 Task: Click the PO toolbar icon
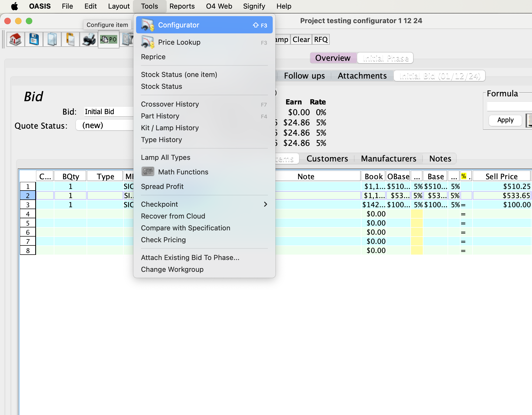click(x=109, y=40)
